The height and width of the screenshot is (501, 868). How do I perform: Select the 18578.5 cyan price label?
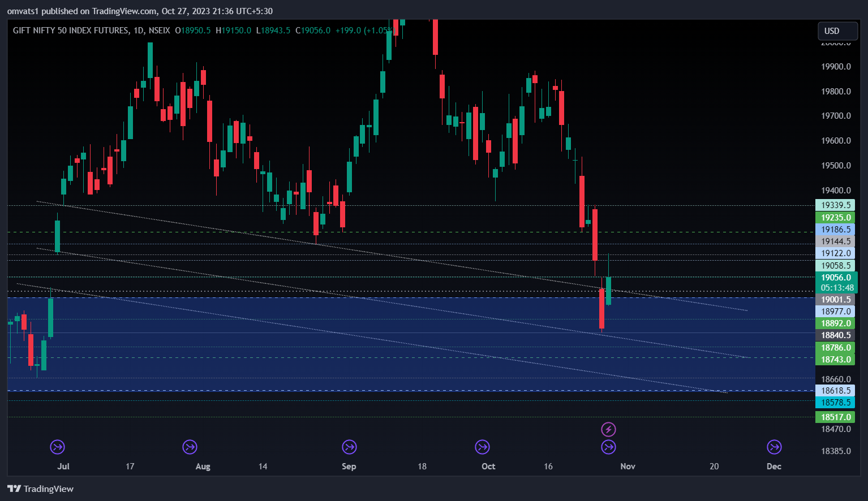pyautogui.click(x=835, y=403)
